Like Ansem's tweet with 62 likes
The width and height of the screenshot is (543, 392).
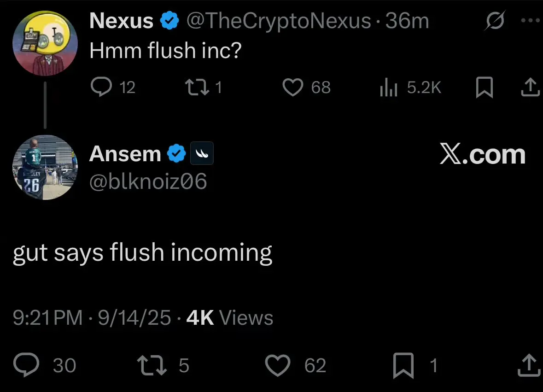(278, 365)
